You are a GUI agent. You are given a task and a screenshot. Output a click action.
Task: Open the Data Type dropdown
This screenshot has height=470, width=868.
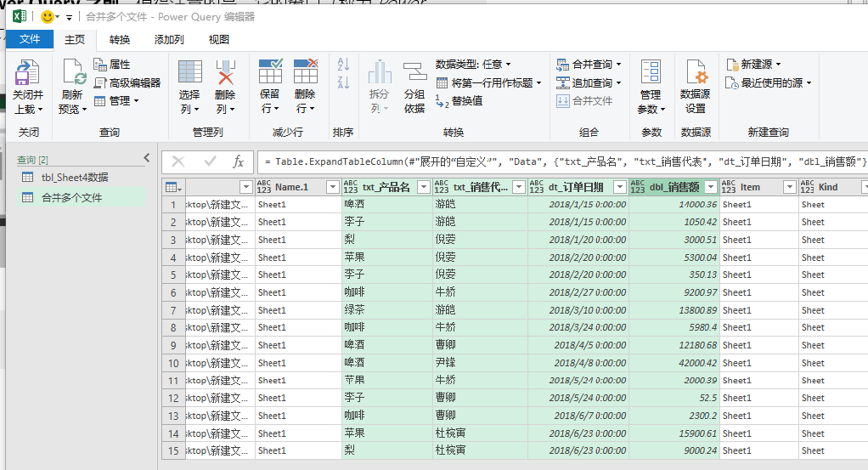pyautogui.click(x=473, y=64)
